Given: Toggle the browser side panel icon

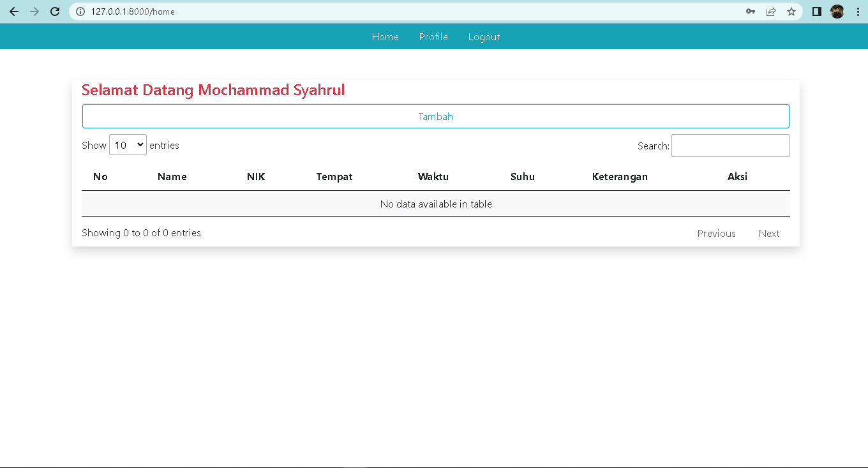Looking at the screenshot, I should point(816,11).
